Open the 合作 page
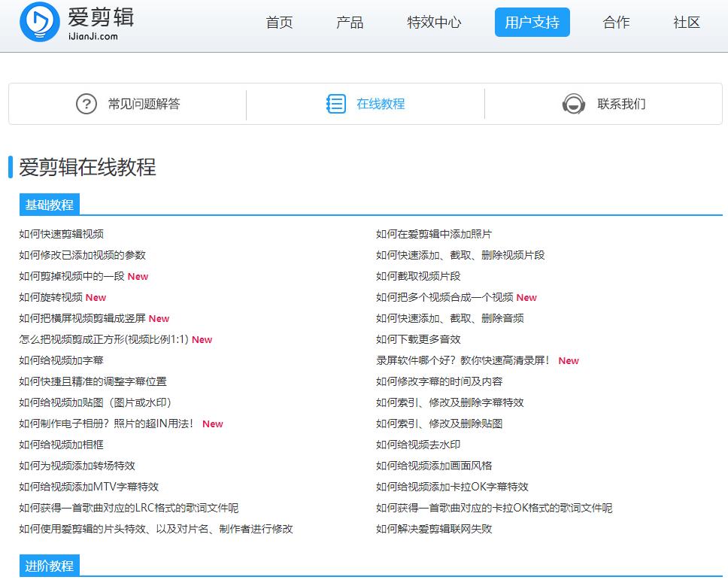 pos(616,23)
